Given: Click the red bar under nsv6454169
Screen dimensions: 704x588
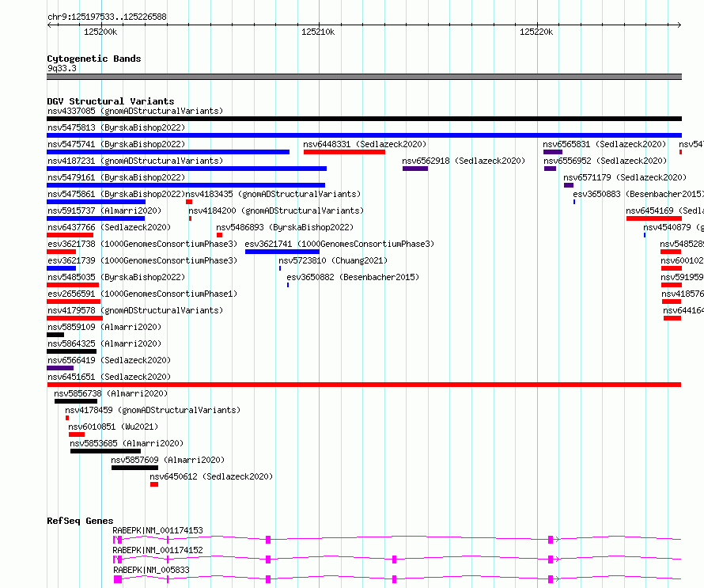Looking at the screenshot, I should click(653, 218).
